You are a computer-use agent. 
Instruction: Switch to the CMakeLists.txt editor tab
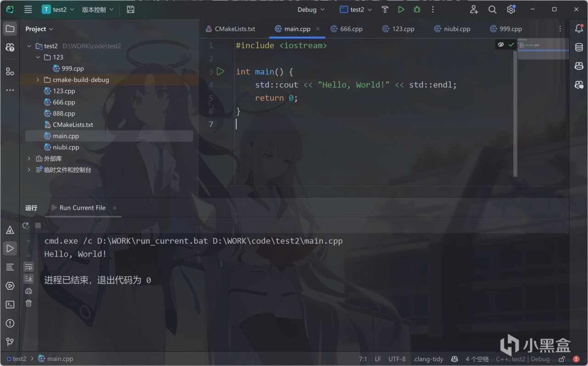click(x=230, y=29)
